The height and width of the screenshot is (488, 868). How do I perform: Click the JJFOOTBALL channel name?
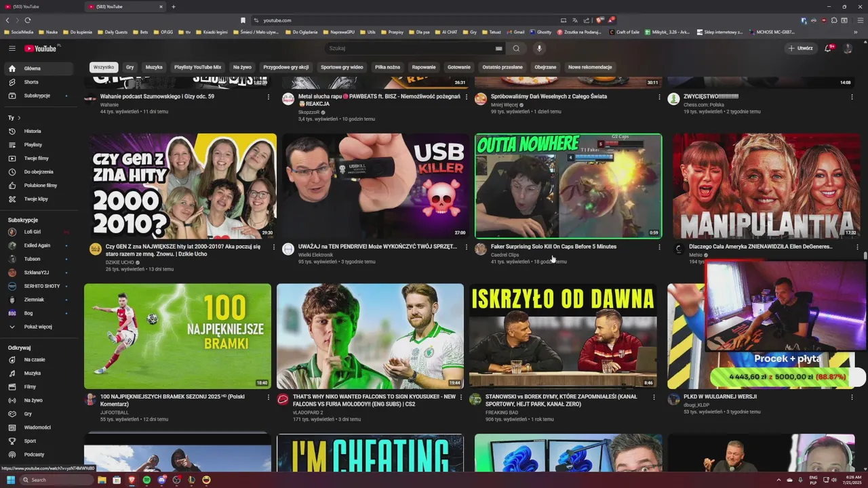click(115, 412)
